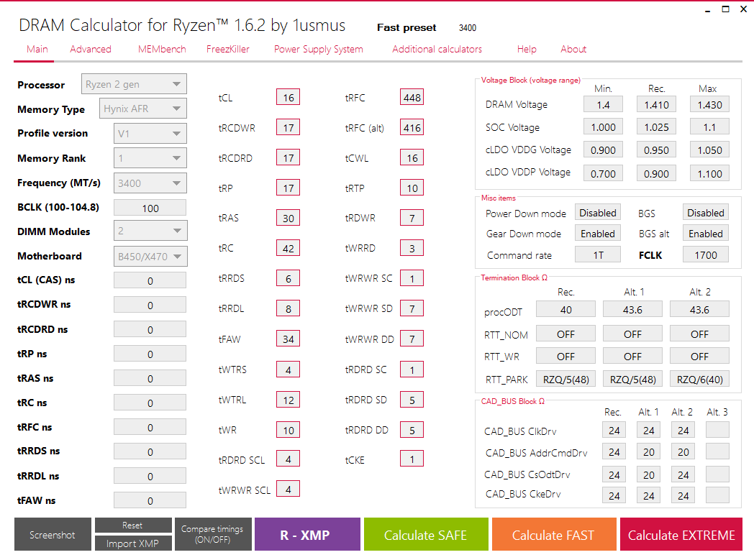The width and height of the screenshot is (754, 560).
Task: Open the About tab
Action: coord(573,49)
